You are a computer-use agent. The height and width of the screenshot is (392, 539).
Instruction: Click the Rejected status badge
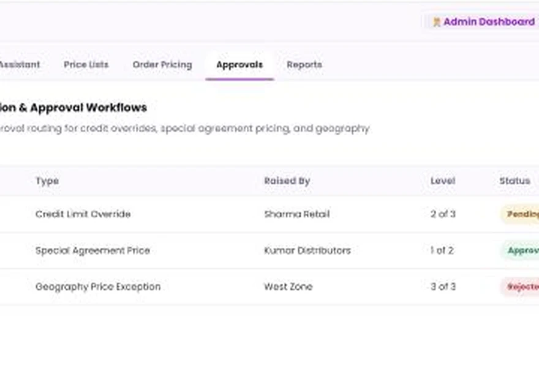point(520,287)
